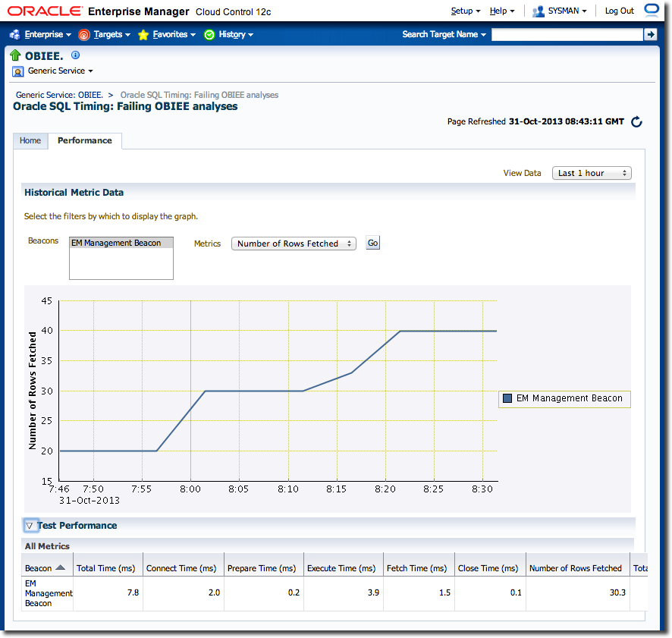Click the green up-arrow status icon
Screen dimensions: 672x638
tap(15, 55)
